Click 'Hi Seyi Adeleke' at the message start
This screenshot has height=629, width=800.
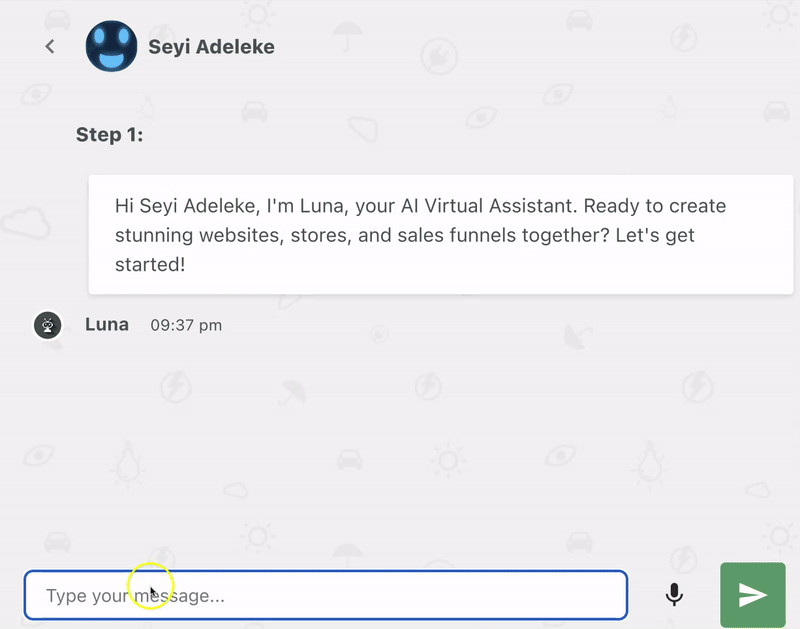point(187,206)
